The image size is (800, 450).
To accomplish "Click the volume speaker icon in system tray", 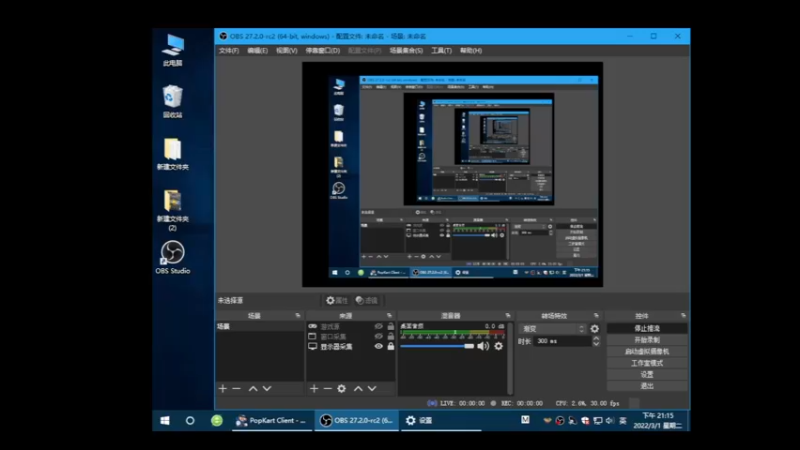I will 610,420.
